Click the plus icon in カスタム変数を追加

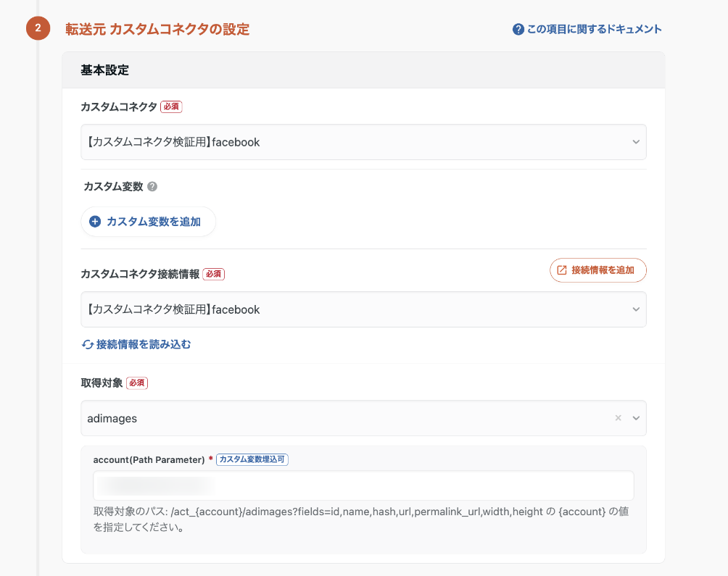(95, 222)
